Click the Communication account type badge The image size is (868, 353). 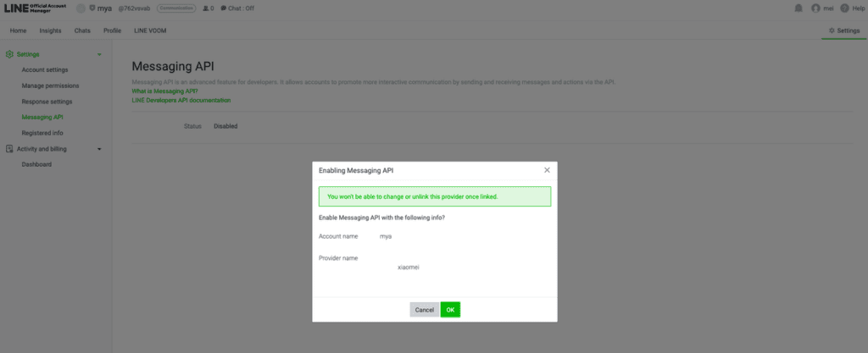click(x=176, y=8)
